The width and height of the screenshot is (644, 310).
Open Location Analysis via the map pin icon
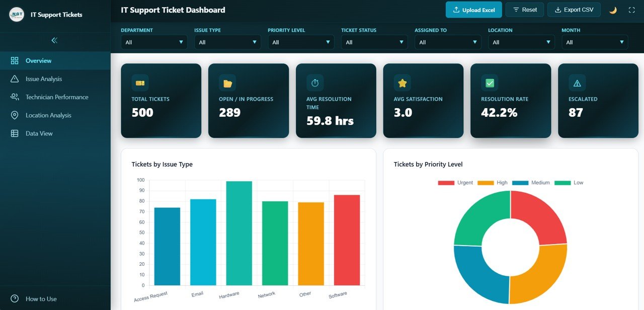click(15, 115)
